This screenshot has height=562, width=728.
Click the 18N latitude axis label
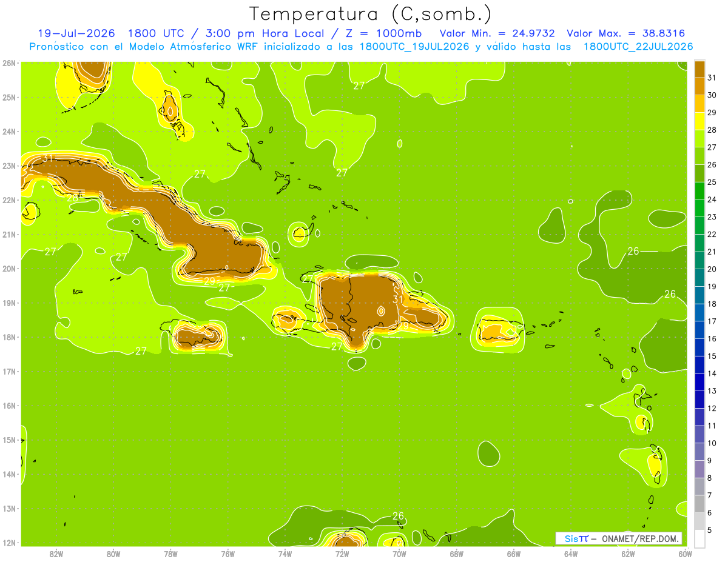pyautogui.click(x=9, y=337)
